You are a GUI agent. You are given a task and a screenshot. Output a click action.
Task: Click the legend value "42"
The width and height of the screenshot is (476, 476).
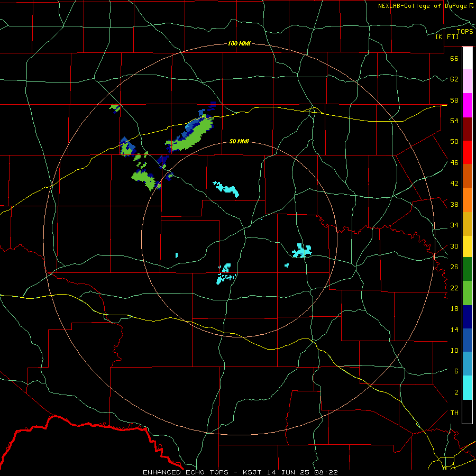pos(454,184)
